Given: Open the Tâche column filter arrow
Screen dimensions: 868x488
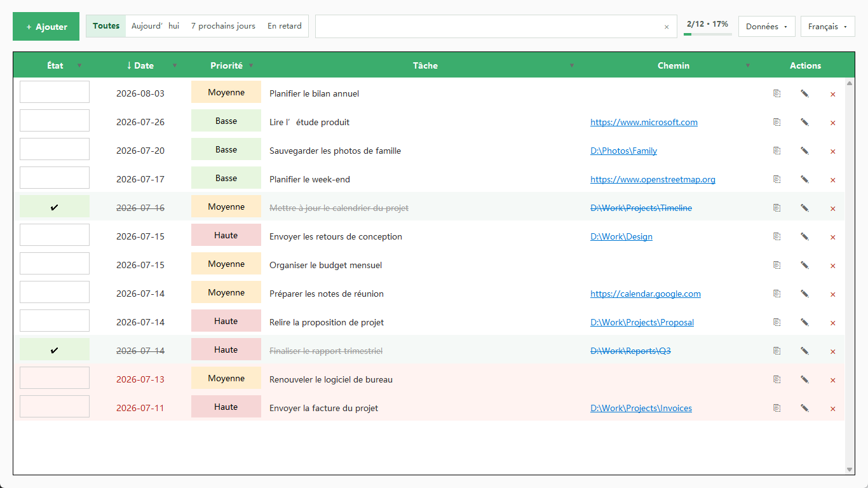Looking at the screenshot, I should pyautogui.click(x=572, y=65).
